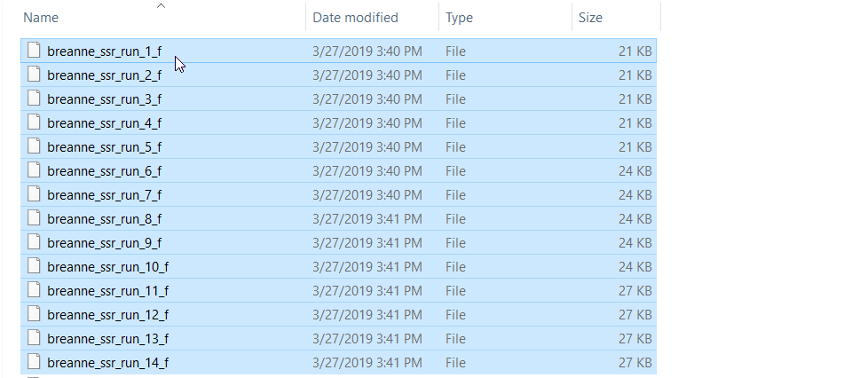Click the File type cell of breanne_ssr_run_3_f

pos(455,99)
